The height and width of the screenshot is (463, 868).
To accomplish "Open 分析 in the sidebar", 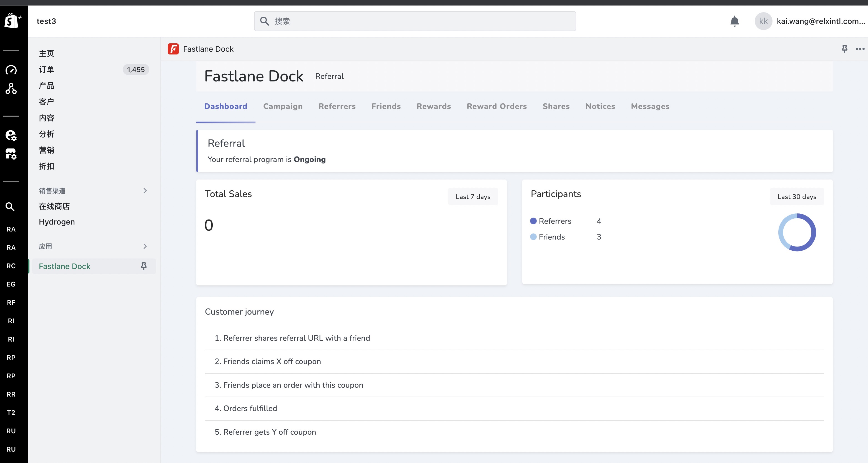I will pyautogui.click(x=46, y=134).
